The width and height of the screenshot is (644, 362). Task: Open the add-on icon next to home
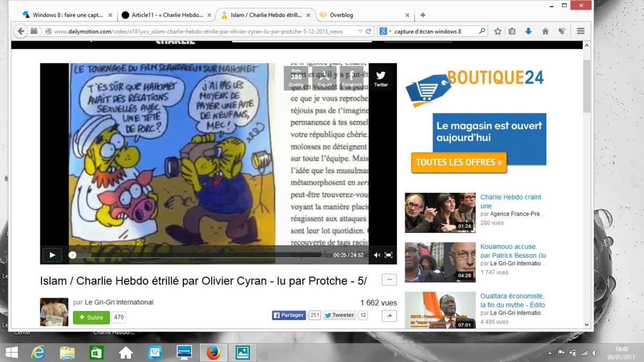point(561,31)
